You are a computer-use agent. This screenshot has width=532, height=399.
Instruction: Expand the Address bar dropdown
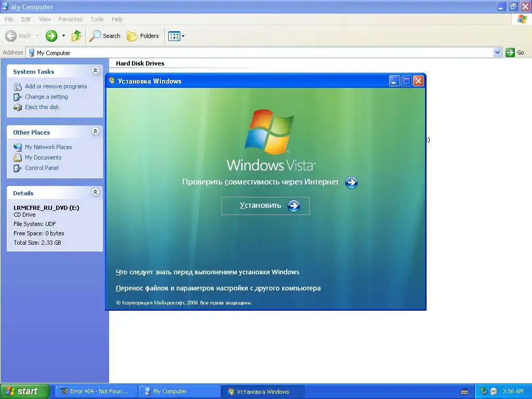click(x=497, y=52)
